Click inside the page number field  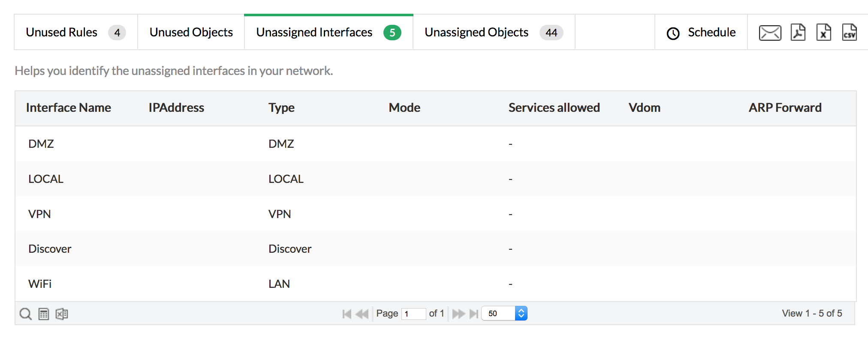tap(413, 314)
